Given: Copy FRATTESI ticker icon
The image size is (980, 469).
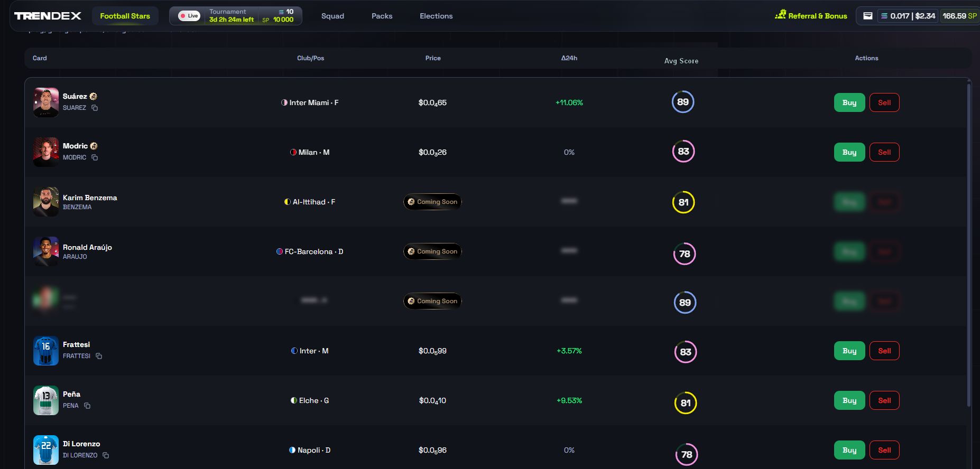Looking at the screenshot, I should pos(99,356).
